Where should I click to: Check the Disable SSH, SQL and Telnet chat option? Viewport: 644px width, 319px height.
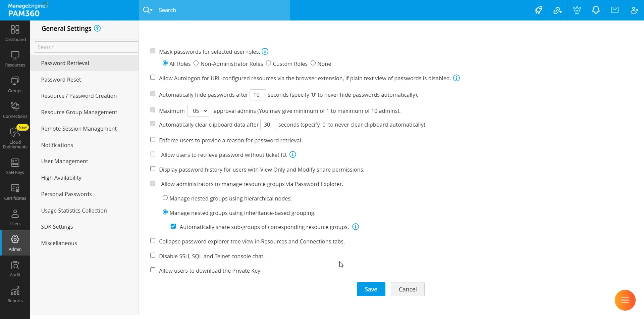tap(153, 255)
